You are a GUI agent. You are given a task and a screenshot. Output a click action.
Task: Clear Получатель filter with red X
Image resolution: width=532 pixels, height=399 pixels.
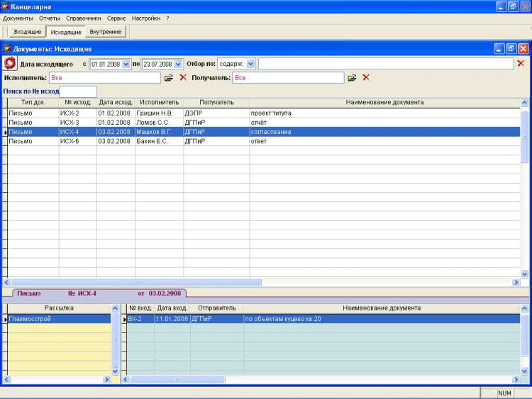[x=366, y=77]
